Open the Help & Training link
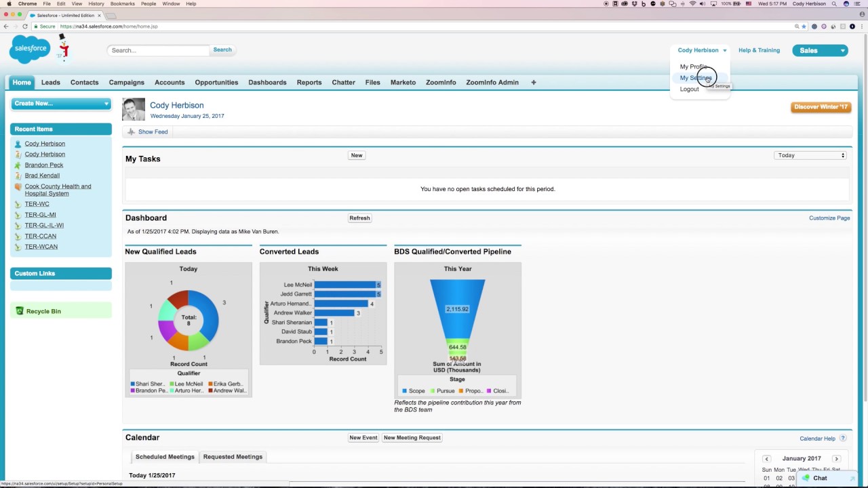The height and width of the screenshot is (488, 868). coord(759,50)
